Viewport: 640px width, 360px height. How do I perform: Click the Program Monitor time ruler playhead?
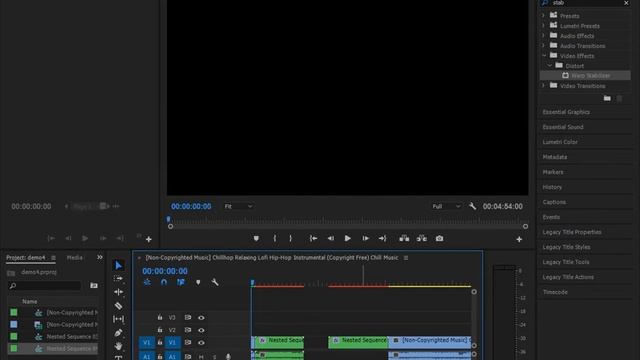click(169, 219)
